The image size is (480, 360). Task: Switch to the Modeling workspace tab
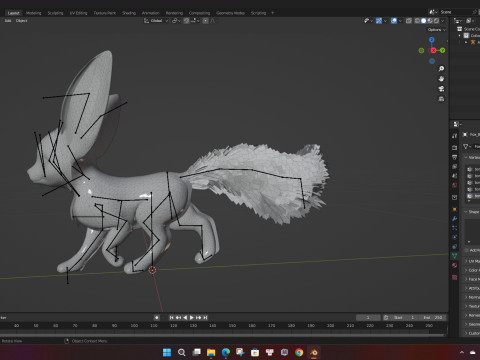pyautogui.click(x=34, y=13)
